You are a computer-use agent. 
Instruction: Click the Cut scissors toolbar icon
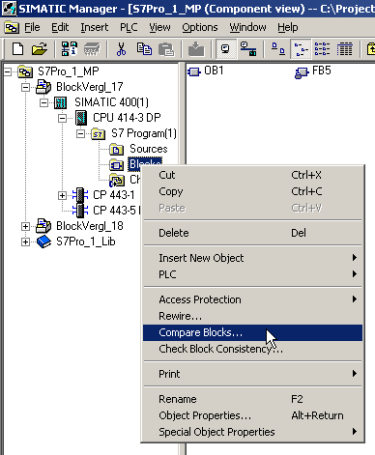click(121, 49)
